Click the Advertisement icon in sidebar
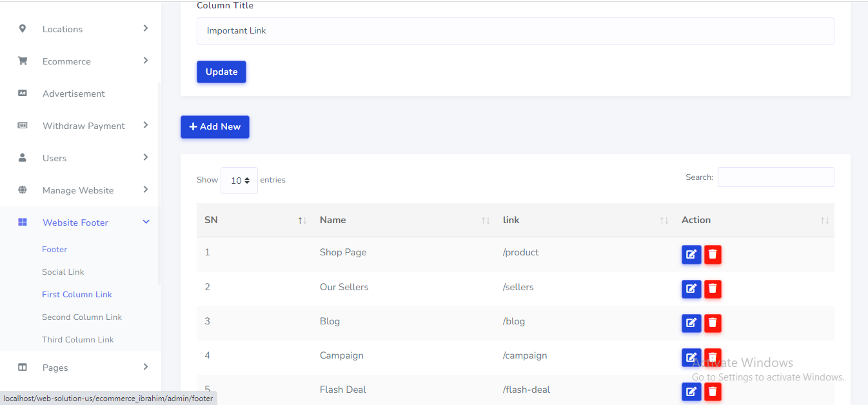 click(x=23, y=94)
